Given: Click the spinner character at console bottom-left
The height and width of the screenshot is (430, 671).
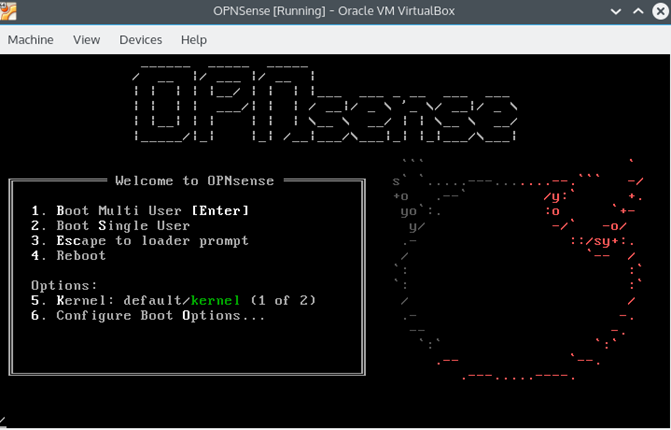Looking at the screenshot, I should point(4,420).
